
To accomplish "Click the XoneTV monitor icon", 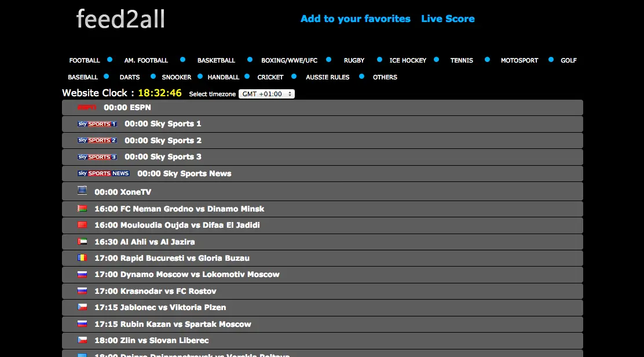I will click(82, 190).
